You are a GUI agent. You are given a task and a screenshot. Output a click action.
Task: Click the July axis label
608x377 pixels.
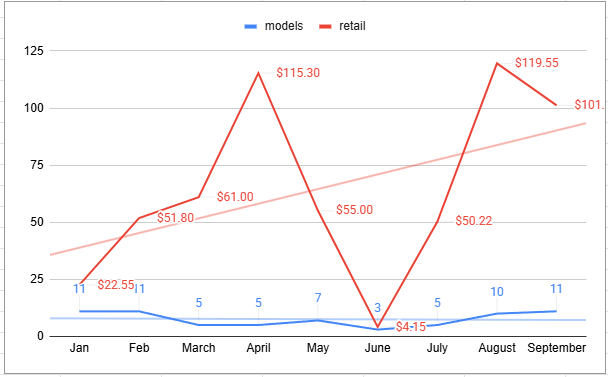pos(437,348)
